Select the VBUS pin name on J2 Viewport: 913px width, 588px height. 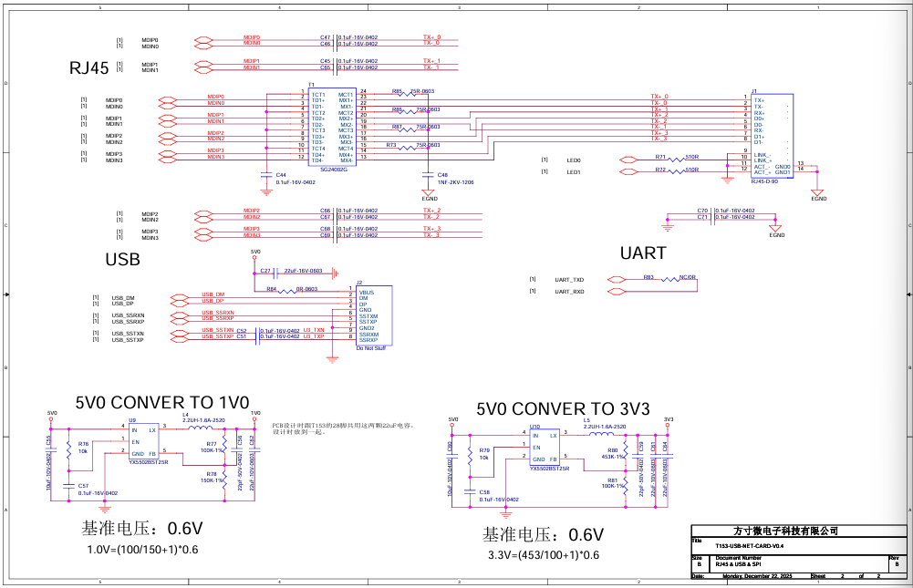pyautogui.click(x=367, y=293)
